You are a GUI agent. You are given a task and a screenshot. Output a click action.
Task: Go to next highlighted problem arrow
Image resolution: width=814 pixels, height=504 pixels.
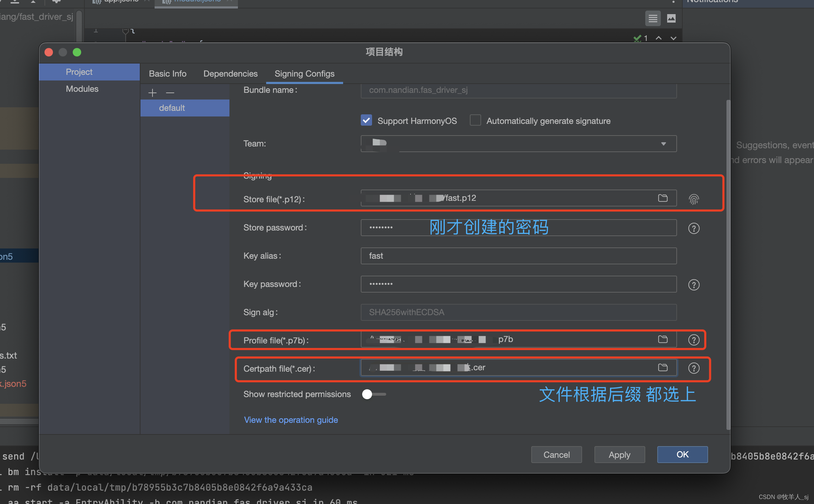click(x=673, y=38)
